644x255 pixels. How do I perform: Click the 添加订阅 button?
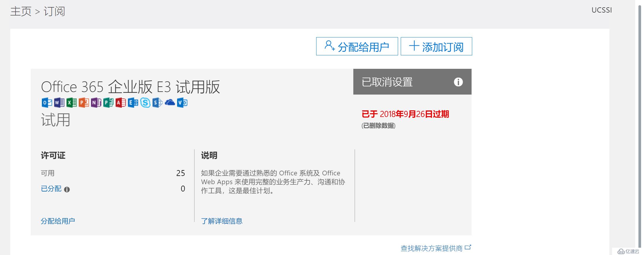(436, 46)
